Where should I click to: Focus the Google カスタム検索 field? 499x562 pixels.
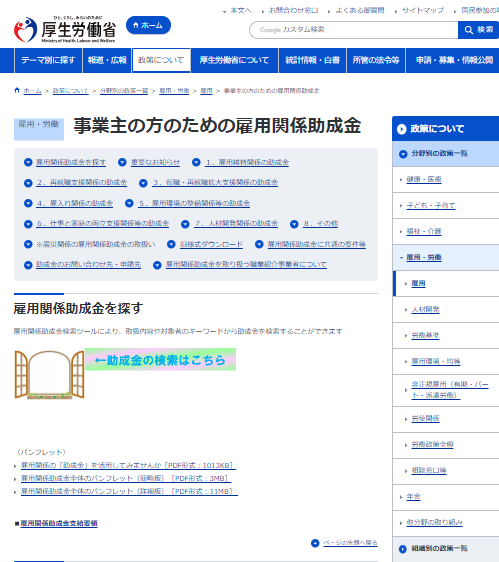(x=354, y=30)
